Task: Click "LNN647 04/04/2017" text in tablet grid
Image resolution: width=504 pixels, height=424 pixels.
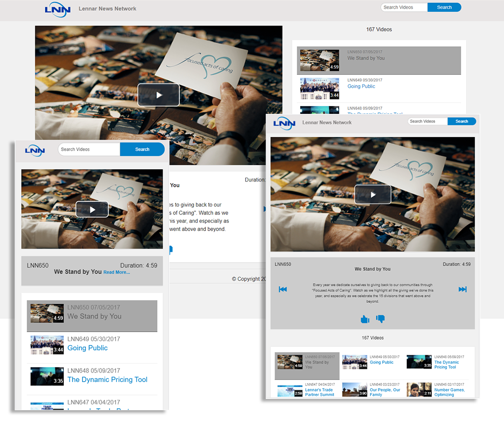Action: pyautogui.click(x=320, y=384)
